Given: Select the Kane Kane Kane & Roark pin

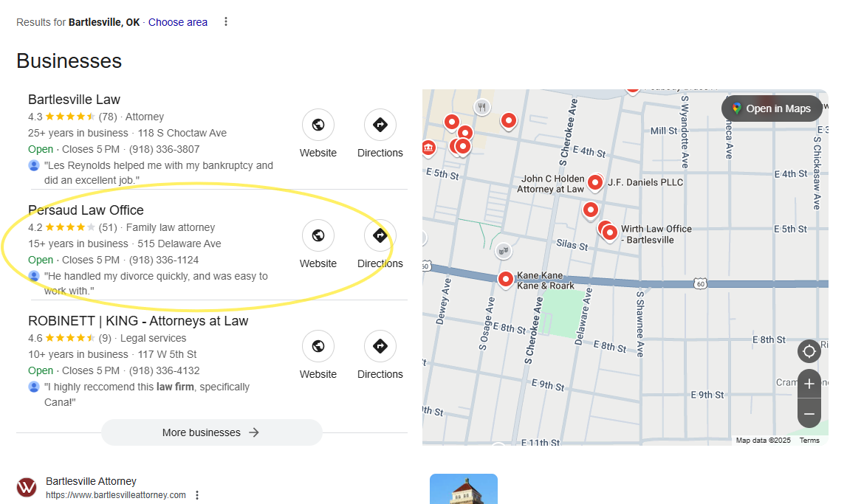Looking at the screenshot, I should (506, 280).
